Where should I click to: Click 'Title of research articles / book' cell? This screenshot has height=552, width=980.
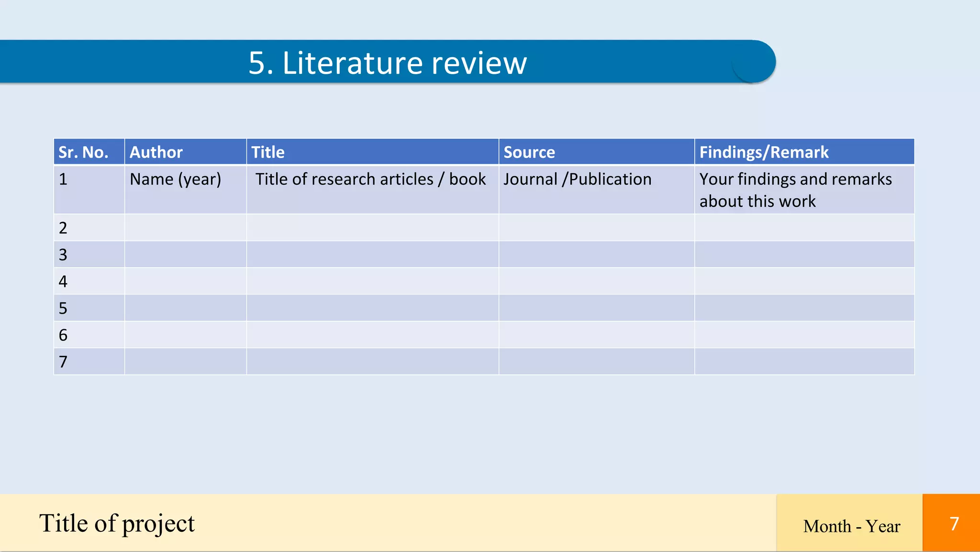(x=373, y=190)
